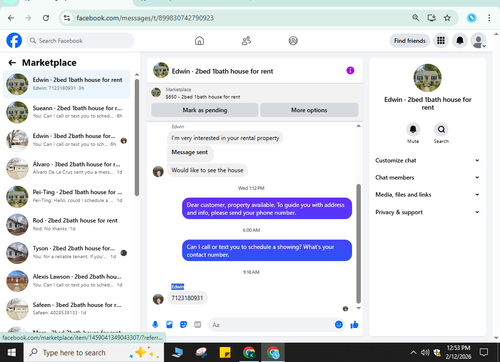500x362 pixels.
Task: Expand Chat members section
Action: coord(427,177)
